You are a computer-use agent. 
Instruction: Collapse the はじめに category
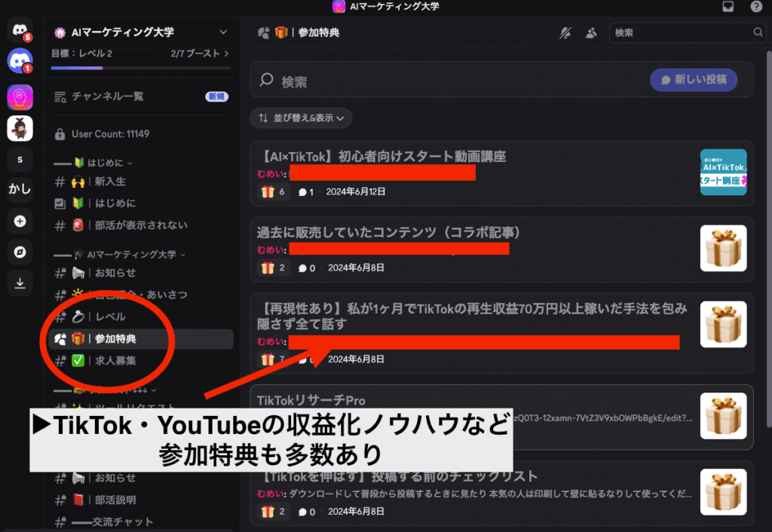click(103, 163)
